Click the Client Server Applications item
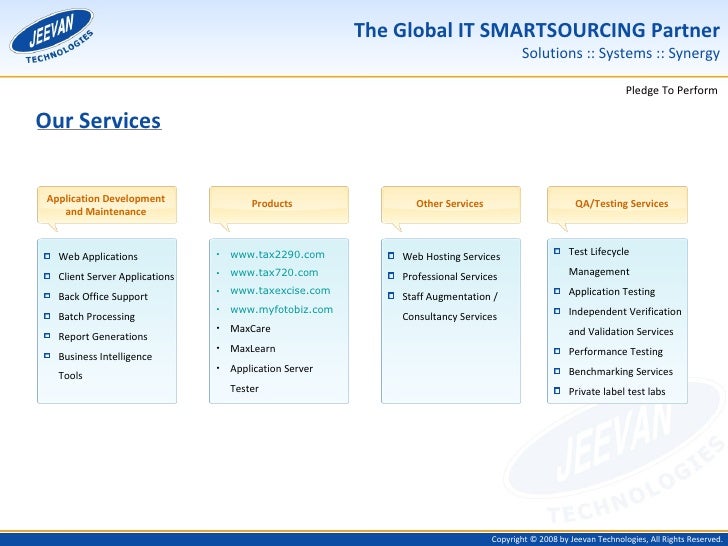This screenshot has width=728, height=546. click(x=116, y=277)
